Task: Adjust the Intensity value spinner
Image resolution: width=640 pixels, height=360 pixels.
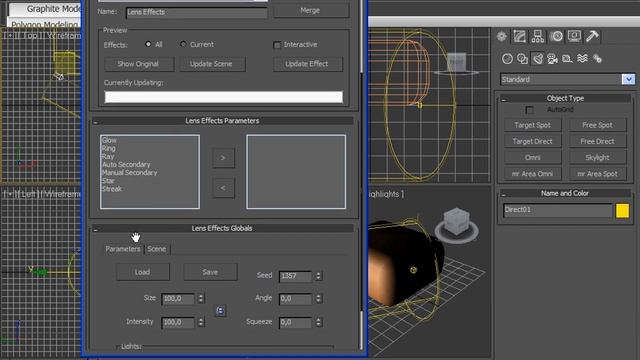Action: click(x=201, y=322)
